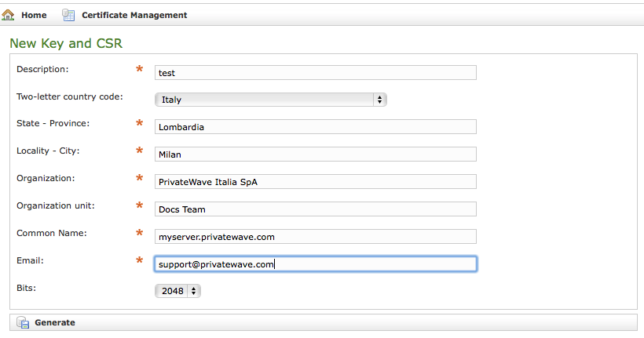644x338 pixels.
Task: Click the Home house icon
Action: [9, 15]
